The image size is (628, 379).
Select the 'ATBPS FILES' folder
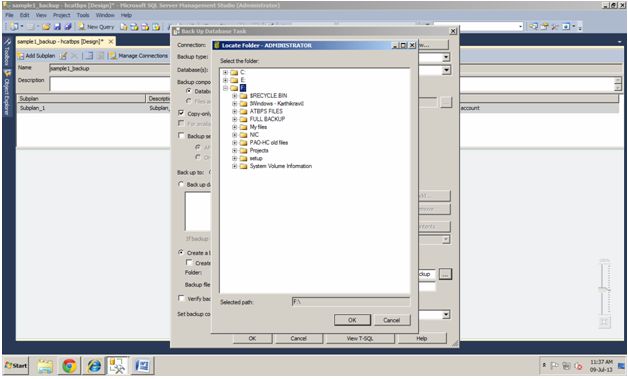click(266, 111)
